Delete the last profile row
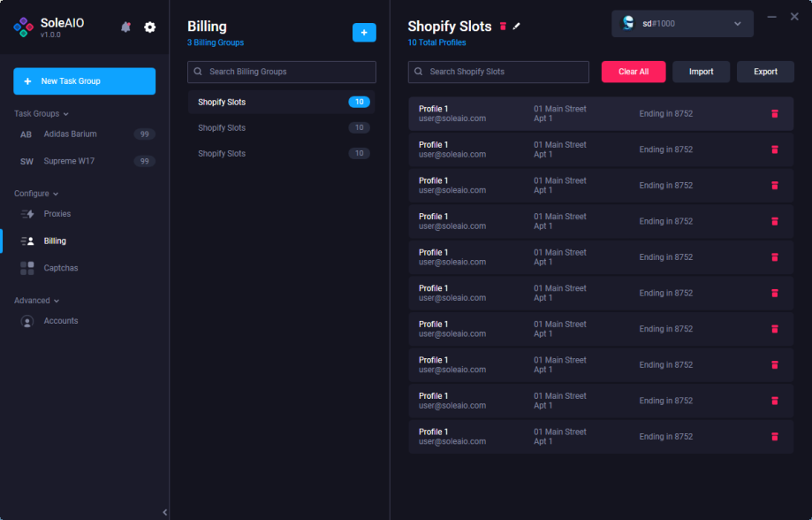 coord(775,437)
